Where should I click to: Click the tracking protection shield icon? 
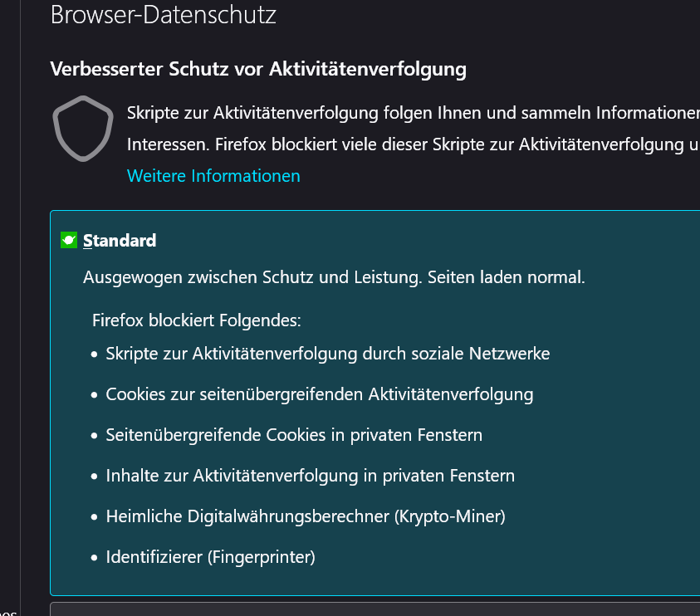tap(83, 128)
